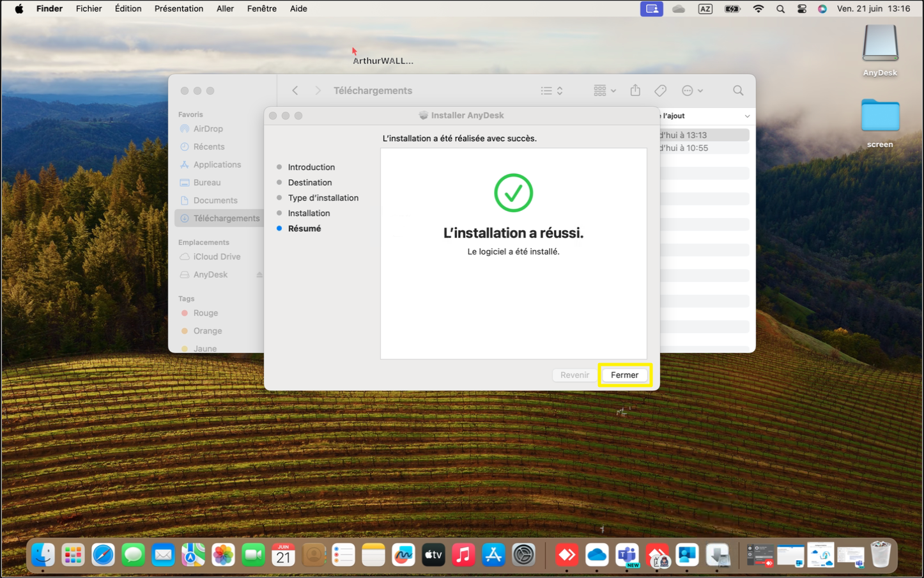
Task: Select the Résumé step in installer sidebar
Action: tap(304, 228)
